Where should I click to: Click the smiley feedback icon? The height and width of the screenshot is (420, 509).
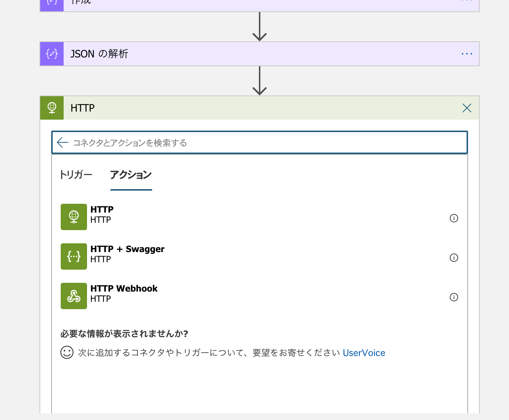[x=67, y=352]
